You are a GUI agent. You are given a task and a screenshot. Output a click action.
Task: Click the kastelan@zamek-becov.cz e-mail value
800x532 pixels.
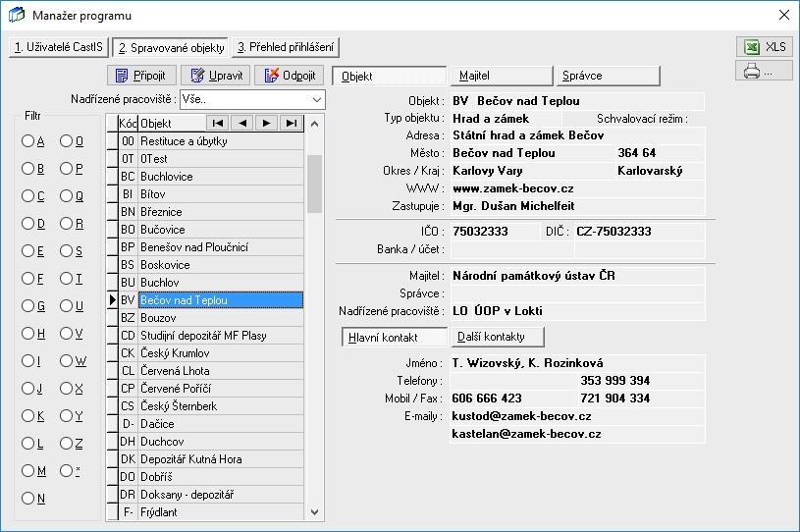[x=526, y=434]
